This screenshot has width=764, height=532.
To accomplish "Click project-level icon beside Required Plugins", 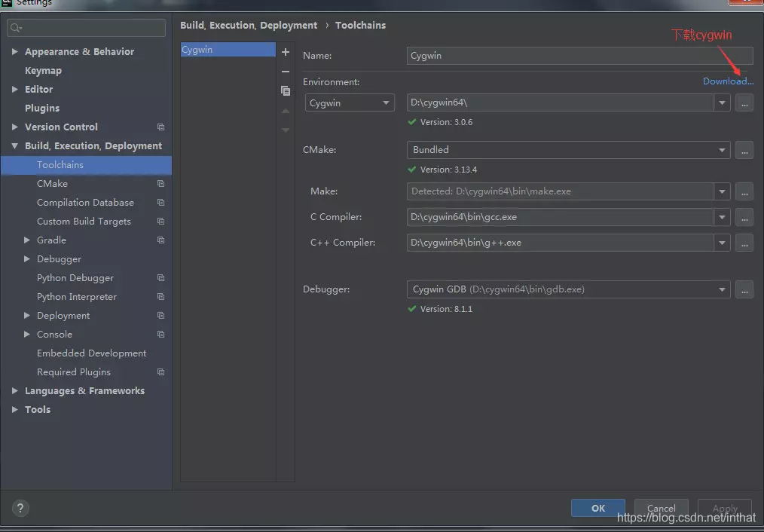I will click(x=160, y=372).
